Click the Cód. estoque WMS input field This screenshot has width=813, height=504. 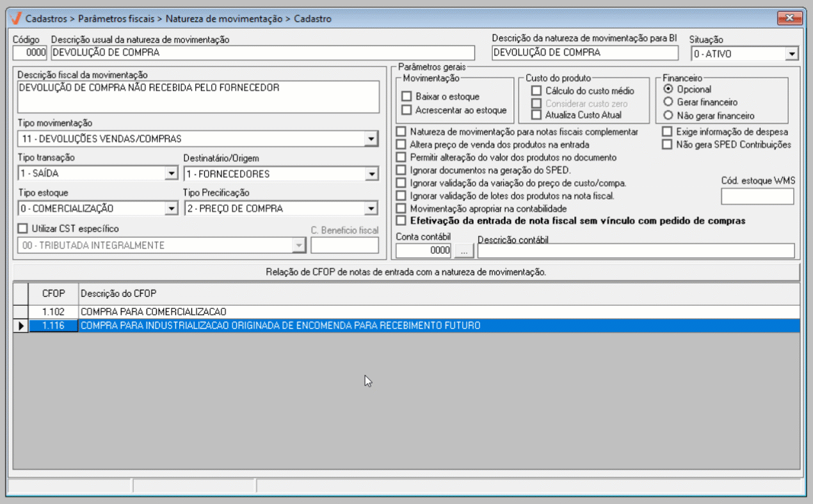(757, 197)
